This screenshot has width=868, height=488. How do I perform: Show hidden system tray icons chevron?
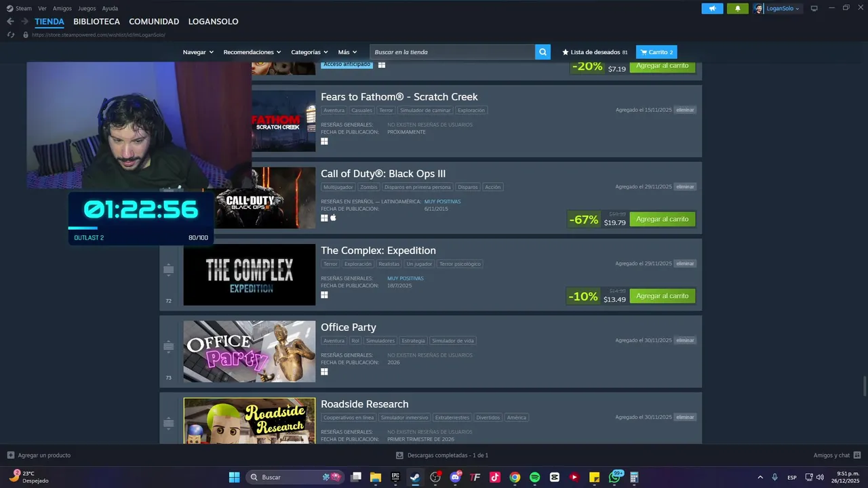[x=760, y=477]
